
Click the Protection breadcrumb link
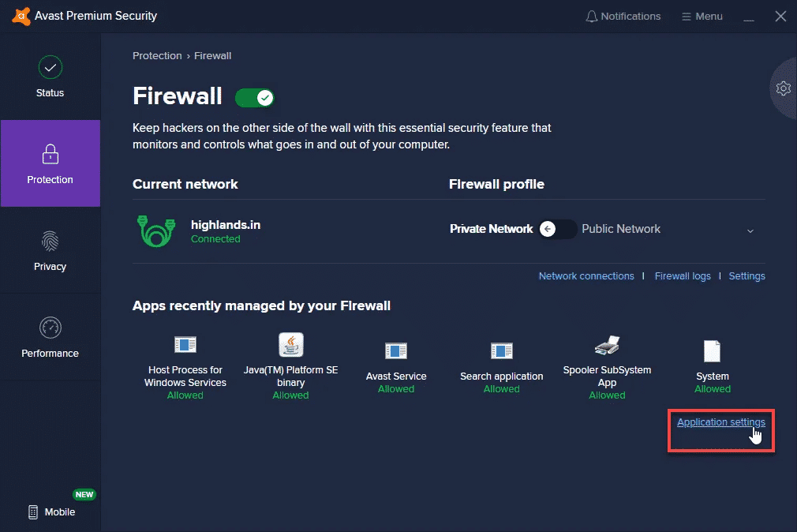point(157,55)
